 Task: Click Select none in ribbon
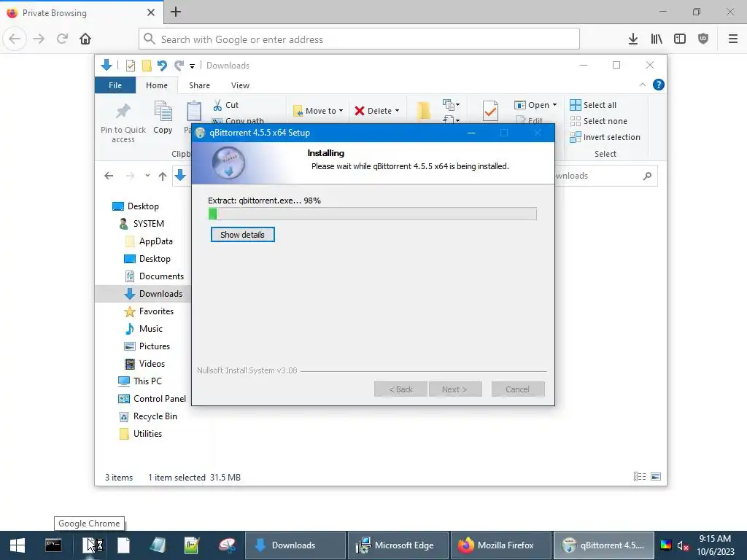click(598, 121)
